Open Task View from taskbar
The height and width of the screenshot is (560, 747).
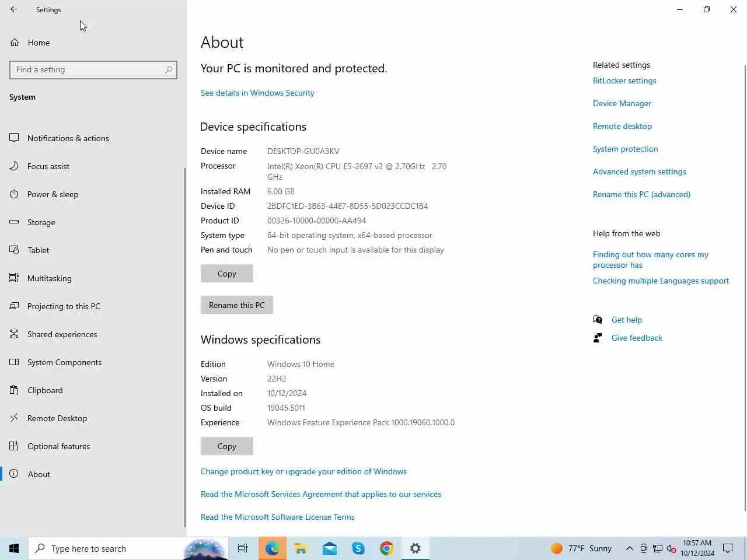243,548
